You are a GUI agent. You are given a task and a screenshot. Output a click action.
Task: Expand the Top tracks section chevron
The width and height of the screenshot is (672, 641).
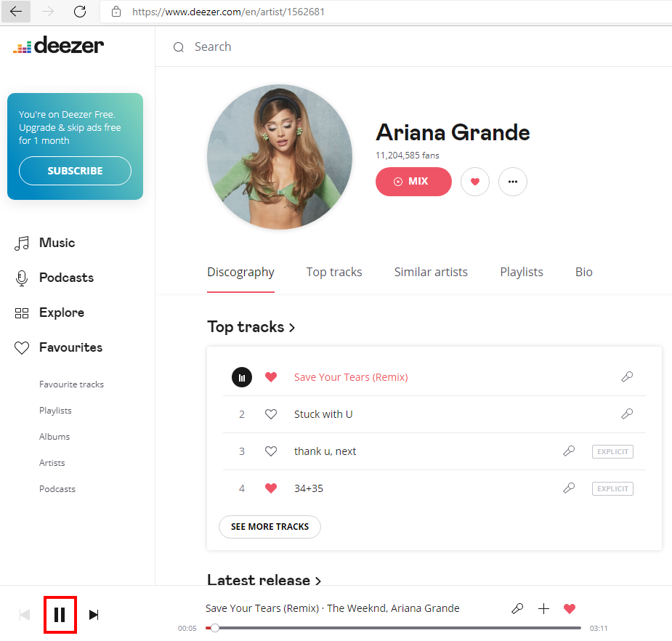(x=292, y=328)
